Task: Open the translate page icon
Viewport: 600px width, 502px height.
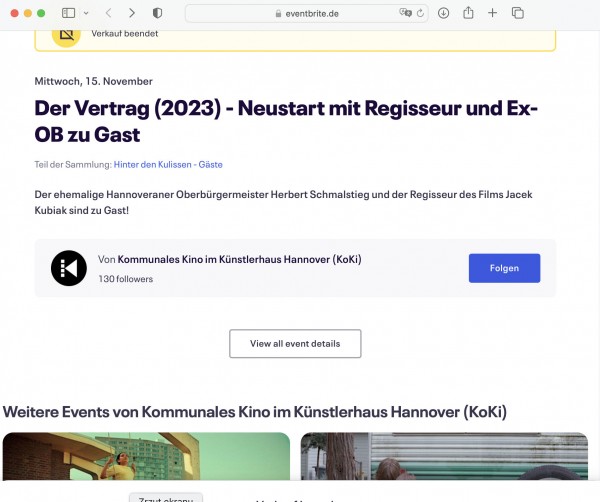Action: (405, 13)
